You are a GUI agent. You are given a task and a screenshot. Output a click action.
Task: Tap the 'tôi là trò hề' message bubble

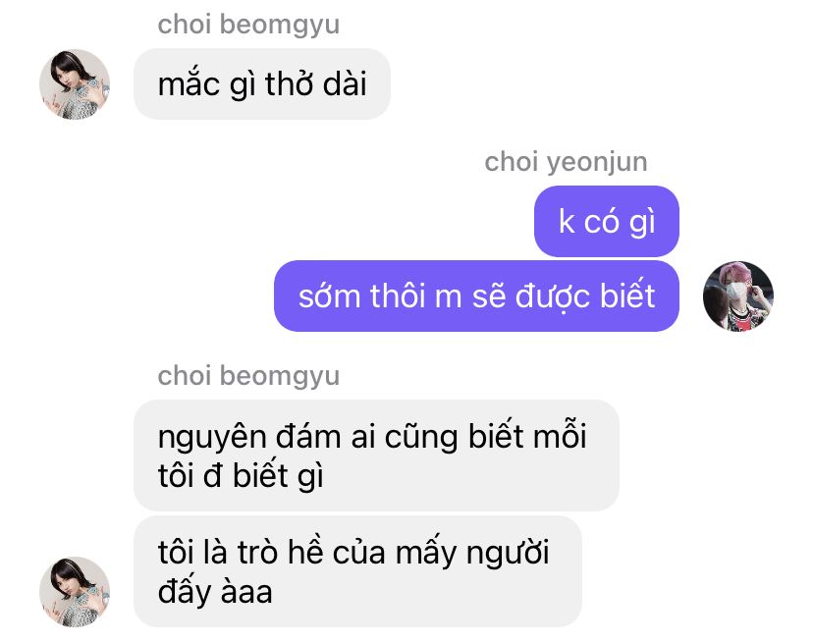tap(357, 571)
